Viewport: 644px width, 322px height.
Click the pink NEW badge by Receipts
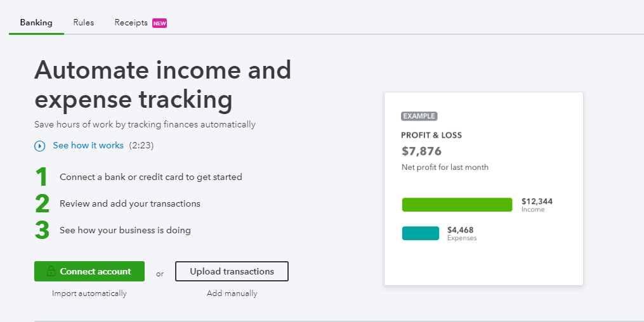pyautogui.click(x=159, y=23)
